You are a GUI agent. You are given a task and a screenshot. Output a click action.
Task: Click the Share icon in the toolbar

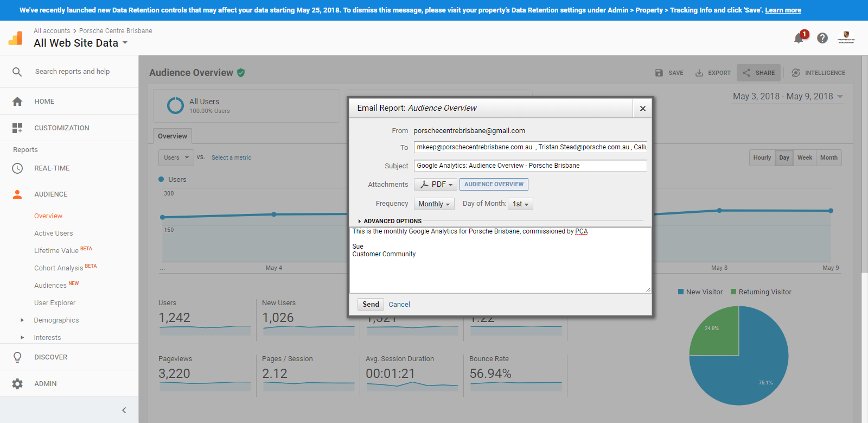coord(746,73)
